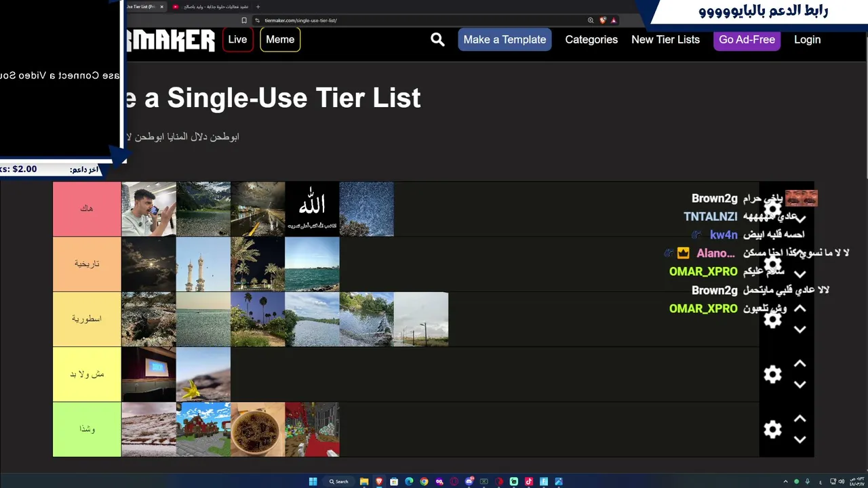Show hidden system tray icons
The width and height of the screenshot is (868, 488).
point(787,482)
